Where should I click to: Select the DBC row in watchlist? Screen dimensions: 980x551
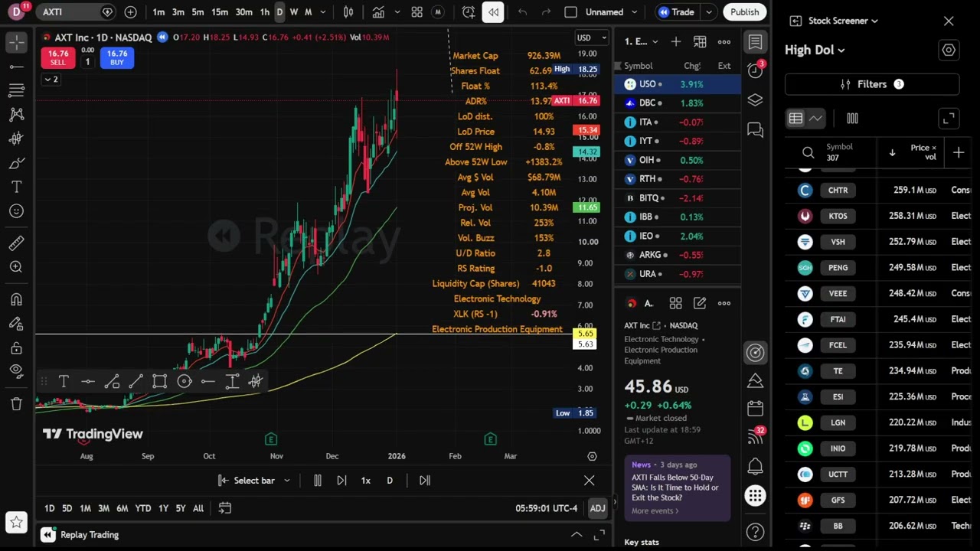pyautogui.click(x=678, y=103)
